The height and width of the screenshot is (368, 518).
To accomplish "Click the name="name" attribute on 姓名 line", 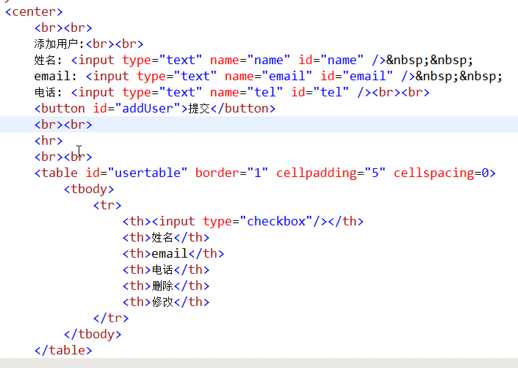I will coord(250,60).
